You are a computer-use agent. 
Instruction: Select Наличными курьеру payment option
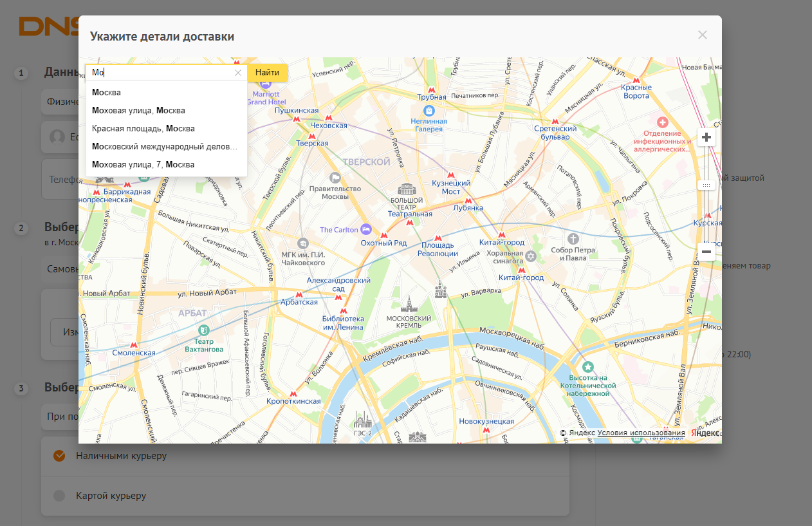305,456
